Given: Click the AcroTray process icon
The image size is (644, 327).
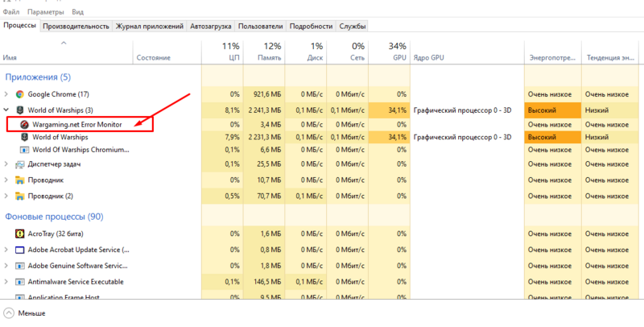Looking at the screenshot, I should point(19,234).
